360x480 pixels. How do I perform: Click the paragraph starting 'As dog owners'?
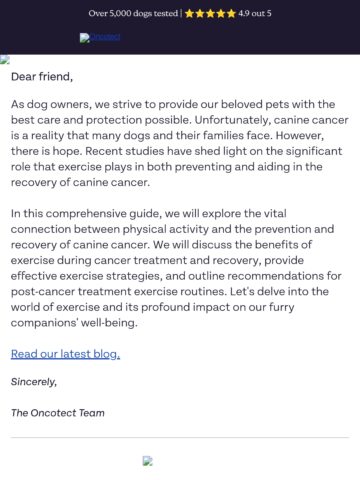pyautogui.click(x=180, y=143)
